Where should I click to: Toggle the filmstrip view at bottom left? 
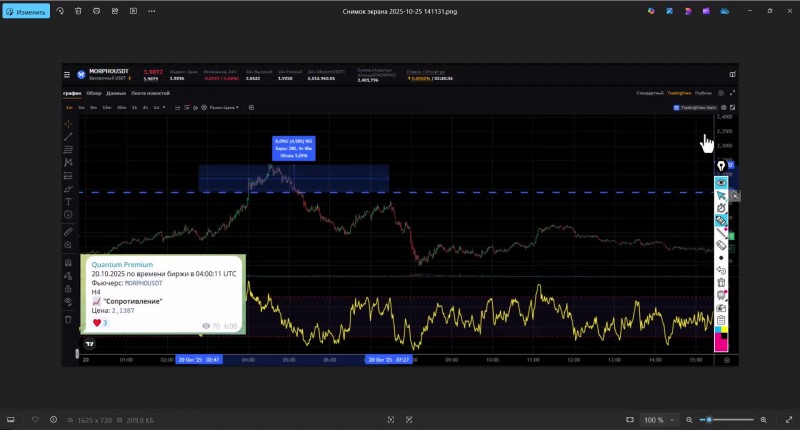(x=12, y=419)
